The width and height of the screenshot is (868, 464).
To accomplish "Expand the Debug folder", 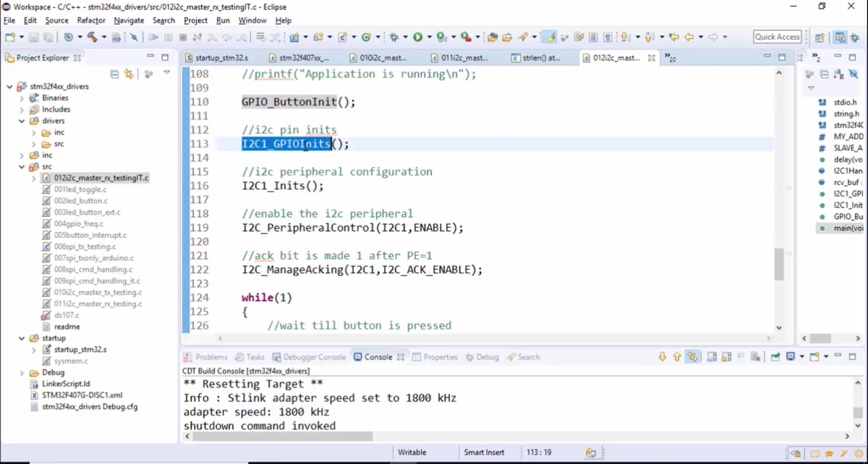I will [x=22, y=373].
